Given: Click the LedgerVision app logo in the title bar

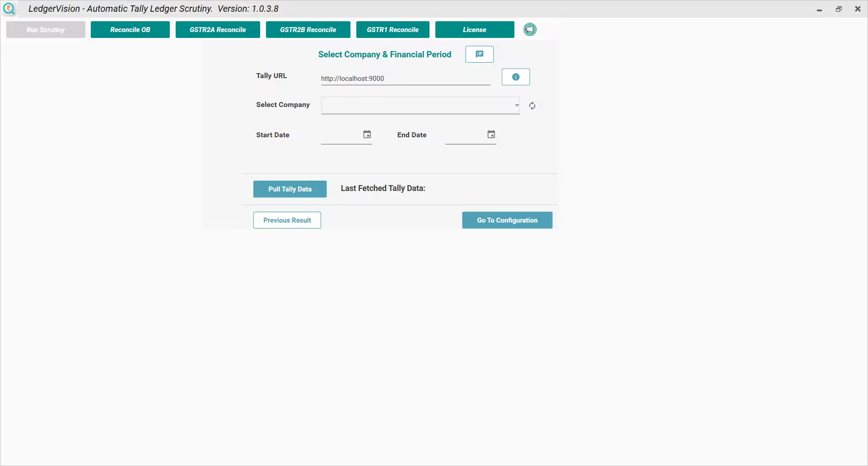Looking at the screenshot, I should [x=9, y=9].
